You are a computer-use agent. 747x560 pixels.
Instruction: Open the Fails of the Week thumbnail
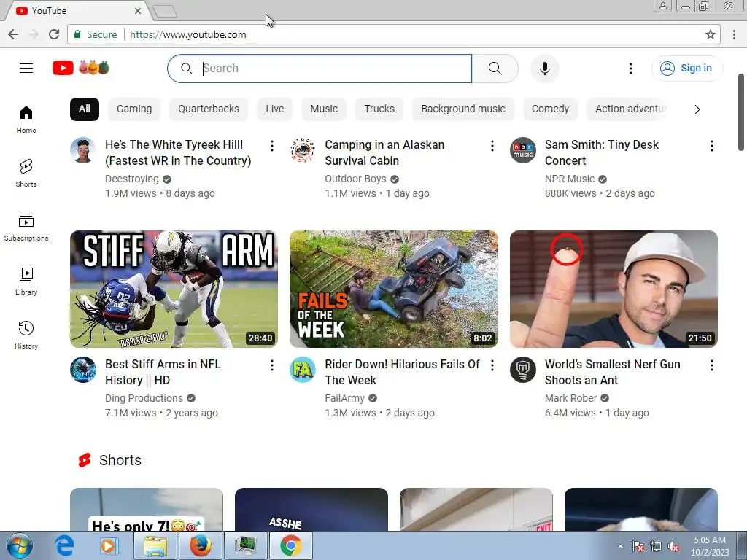pyautogui.click(x=393, y=289)
